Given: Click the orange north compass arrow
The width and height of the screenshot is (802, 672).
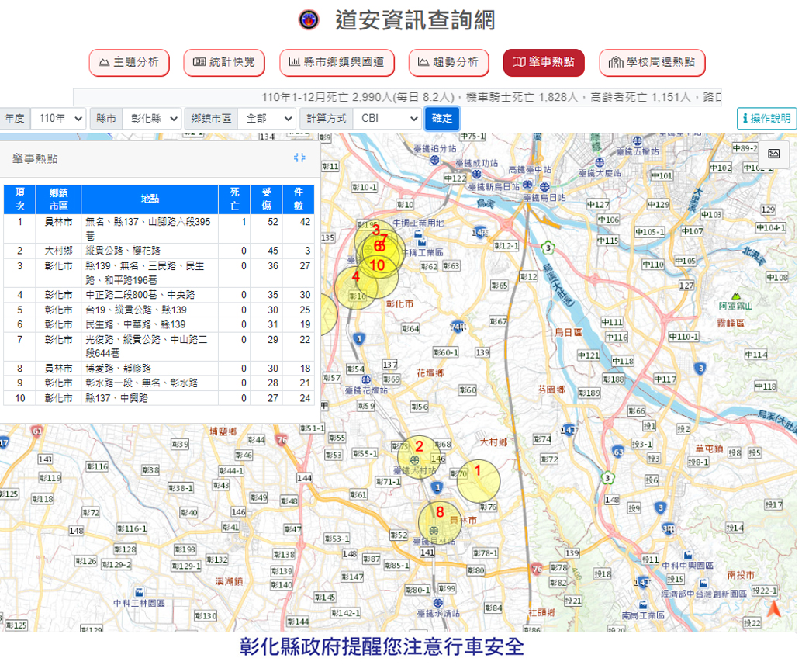Looking at the screenshot, I should [x=773, y=610].
